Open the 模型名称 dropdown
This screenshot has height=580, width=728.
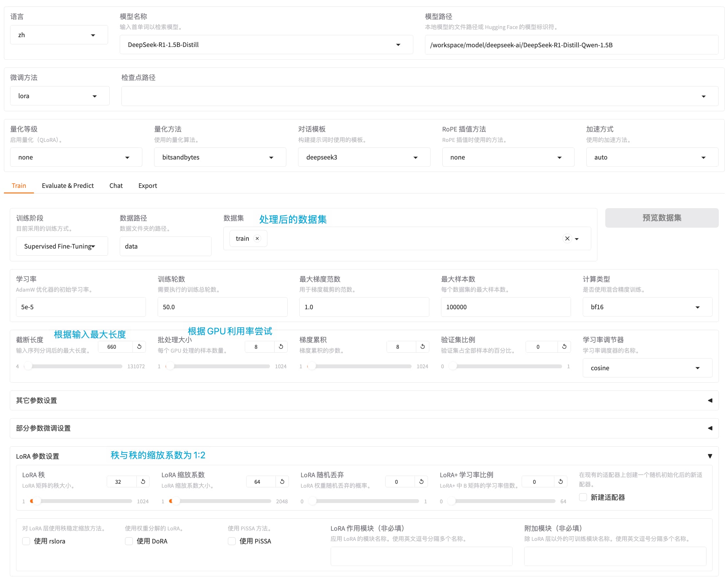pos(266,45)
